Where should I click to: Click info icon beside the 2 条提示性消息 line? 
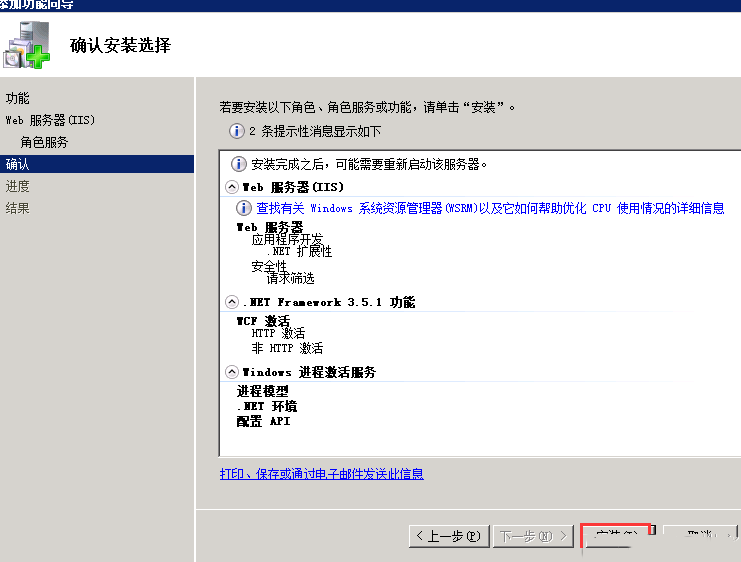click(237, 131)
